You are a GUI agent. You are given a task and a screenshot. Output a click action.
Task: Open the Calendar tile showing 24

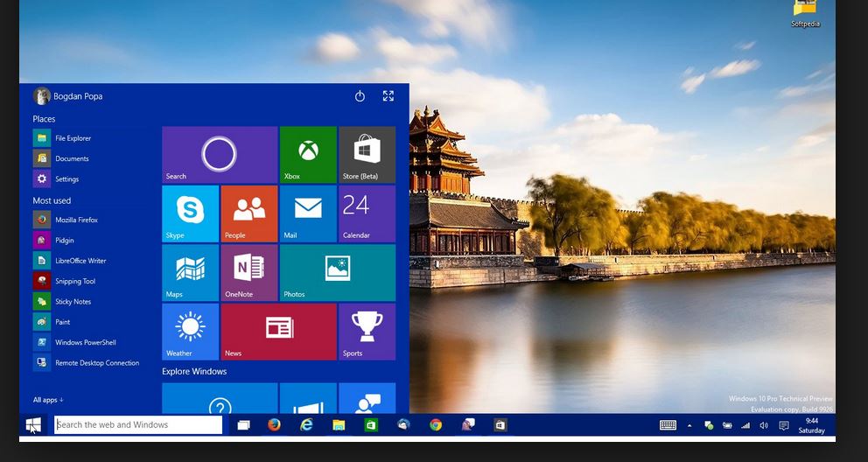(367, 213)
